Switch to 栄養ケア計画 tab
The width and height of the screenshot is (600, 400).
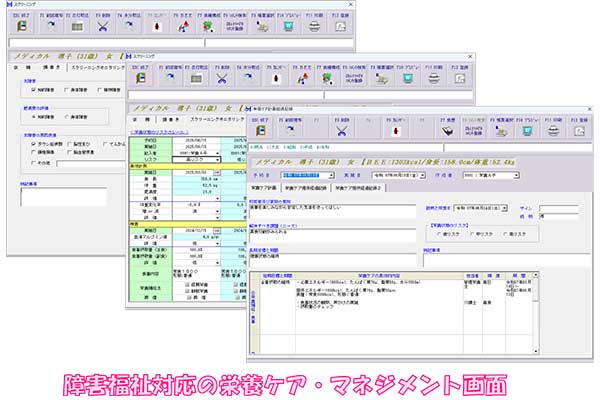[x=264, y=188]
